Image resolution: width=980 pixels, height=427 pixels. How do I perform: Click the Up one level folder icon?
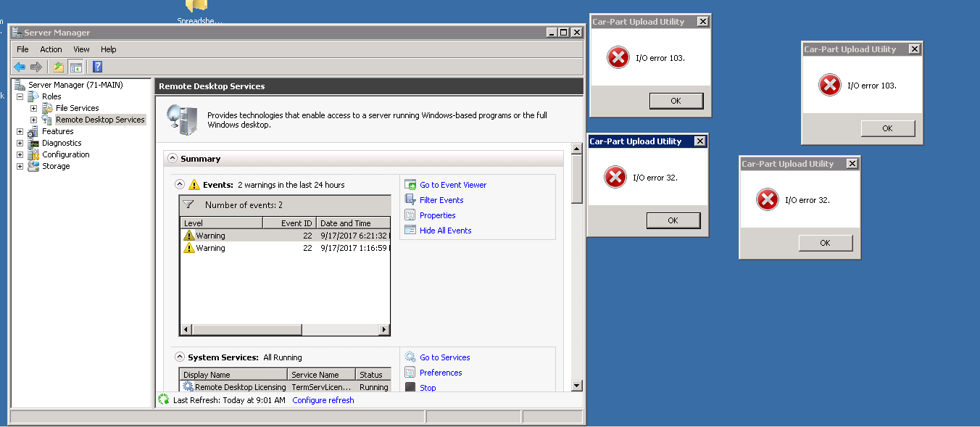tap(59, 67)
